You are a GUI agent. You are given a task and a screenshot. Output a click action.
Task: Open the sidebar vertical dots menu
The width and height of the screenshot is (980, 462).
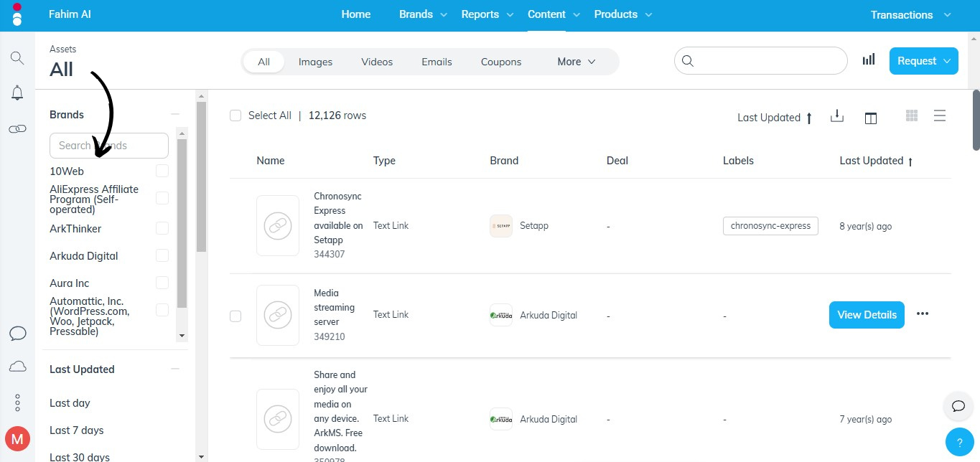tap(17, 402)
